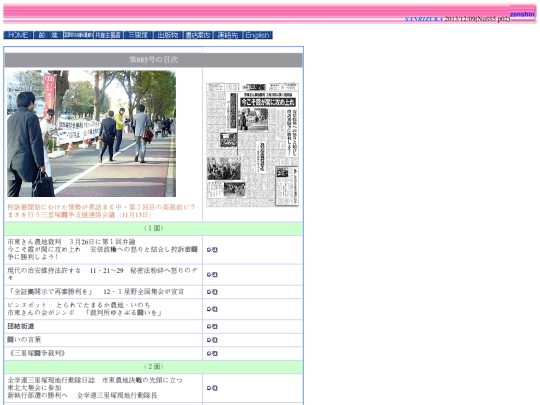Open arrow icon for 全証拠開示で再審勝利を article
The width and height of the screenshot is (540, 405).
click(x=212, y=292)
